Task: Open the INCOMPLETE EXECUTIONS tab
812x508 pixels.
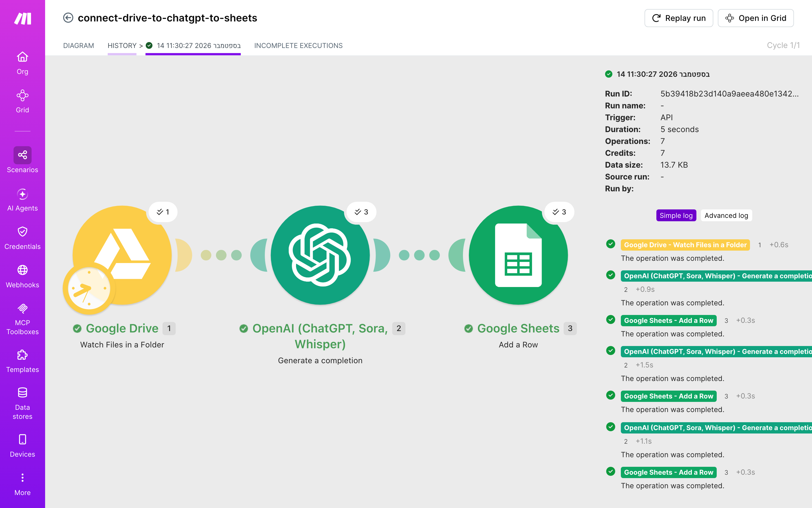Action: click(x=298, y=45)
